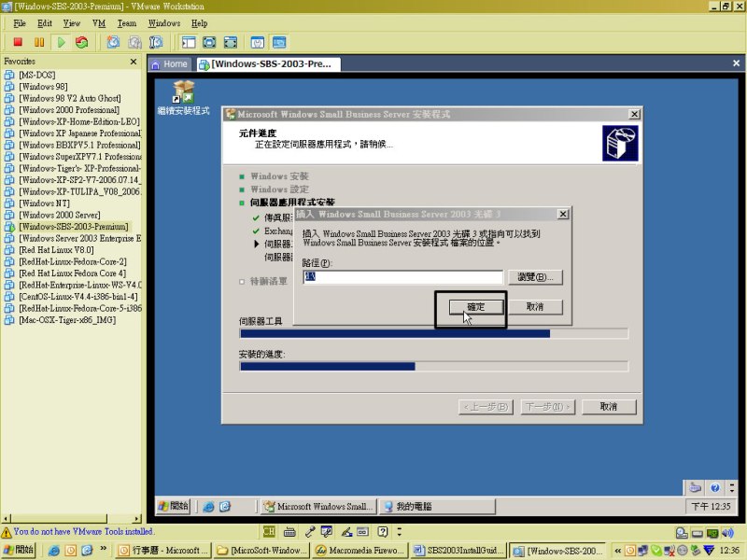Switch to Macromedia Firewo... host taskbar item
Image resolution: width=747 pixels, height=560 pixels.
359,551
